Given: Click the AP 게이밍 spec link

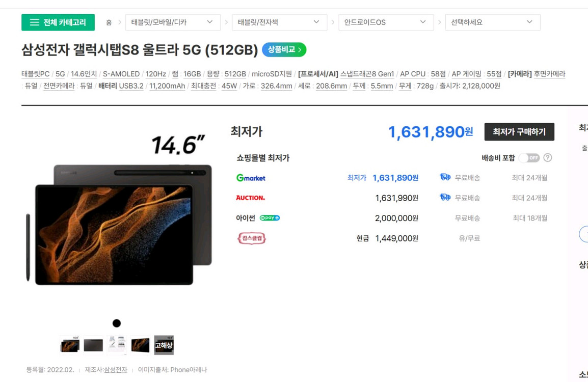Looking at the screenshot, I should pos(466,74).
